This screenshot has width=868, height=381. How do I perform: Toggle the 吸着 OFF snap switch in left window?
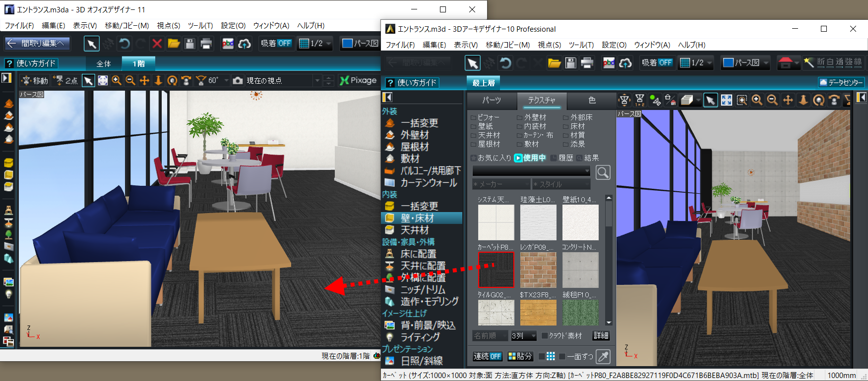[x=276, y=44]
